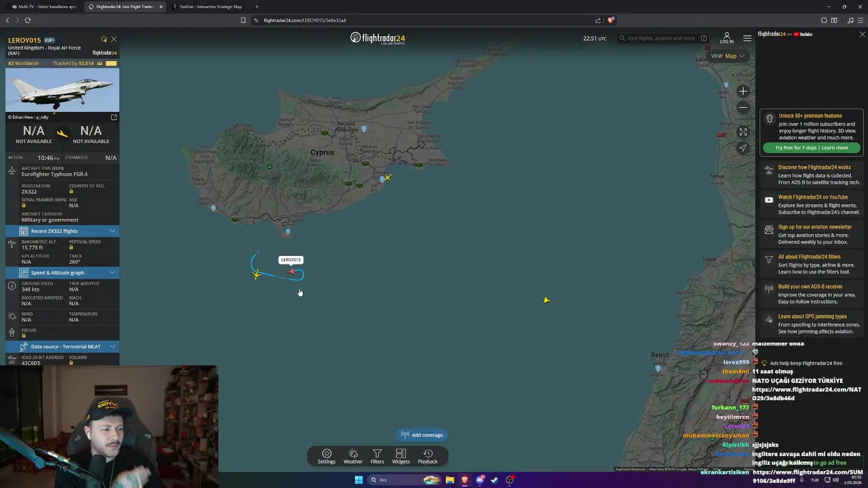The height and width of the screenshot is (488, 868).
Task: Click the Paphos airport pin
Action: (x=214, y=207)
